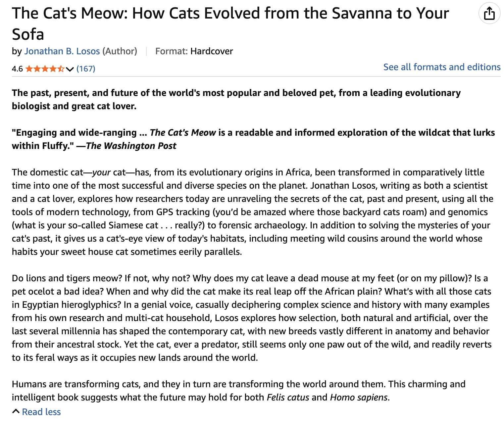Screen dimensions: 504x421
Task: Click the orange star rating icons
Action: click(x=45, y=69)
